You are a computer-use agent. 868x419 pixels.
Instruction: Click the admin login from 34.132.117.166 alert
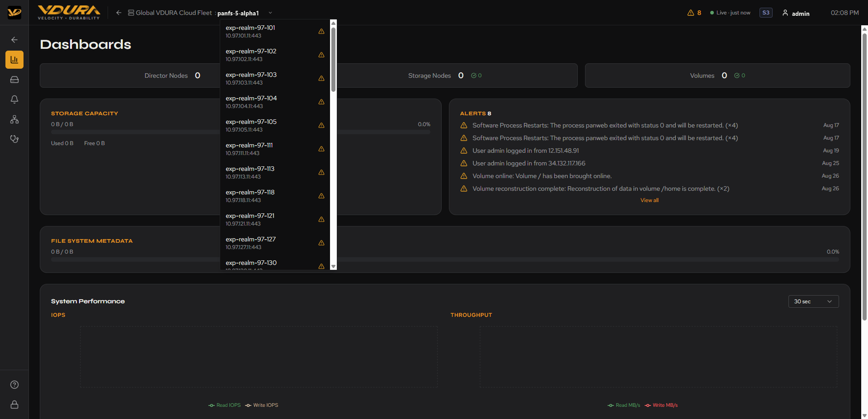[649, 163]
